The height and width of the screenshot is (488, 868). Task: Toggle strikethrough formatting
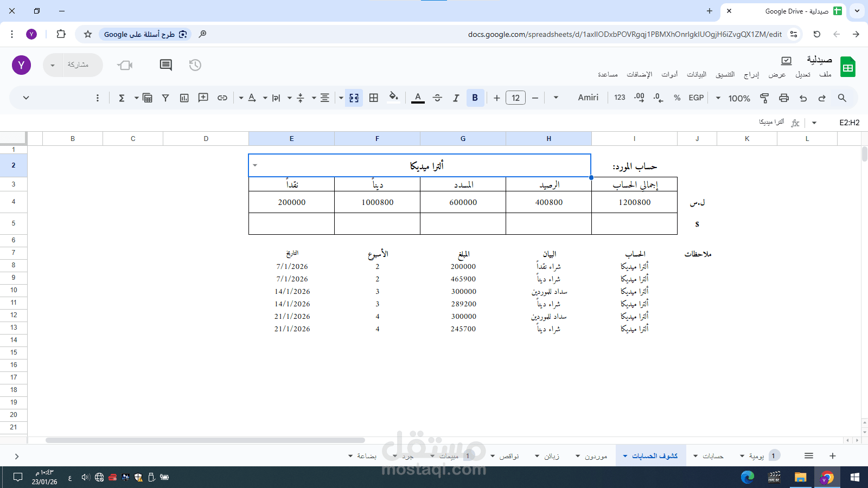(x=437, y=98)
